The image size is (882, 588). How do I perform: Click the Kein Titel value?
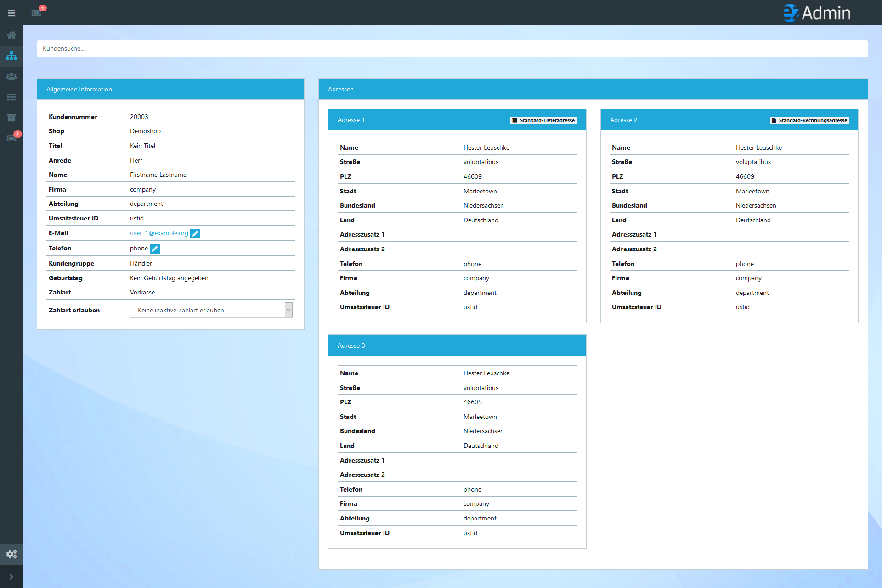[142, 146]
